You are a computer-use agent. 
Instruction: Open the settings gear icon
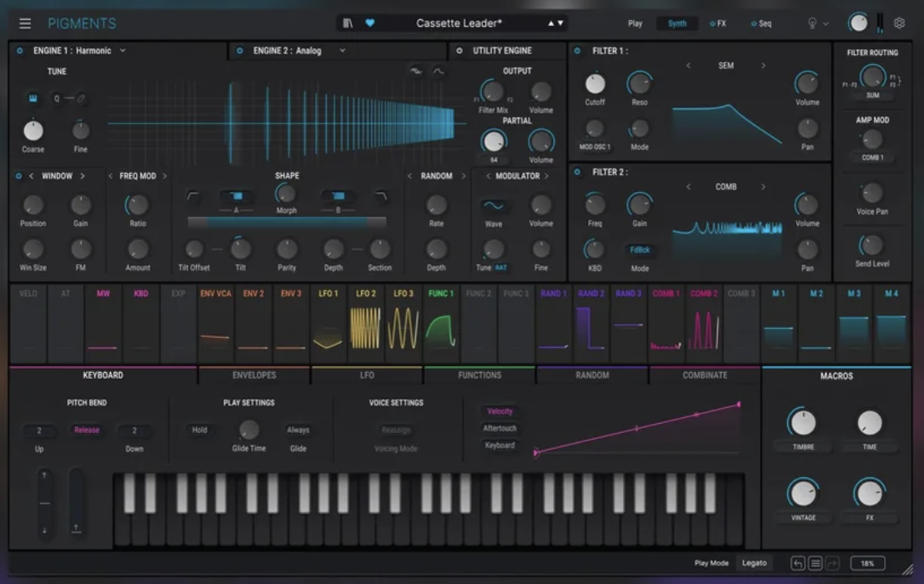pyautogui.click(x=899, y=23)
